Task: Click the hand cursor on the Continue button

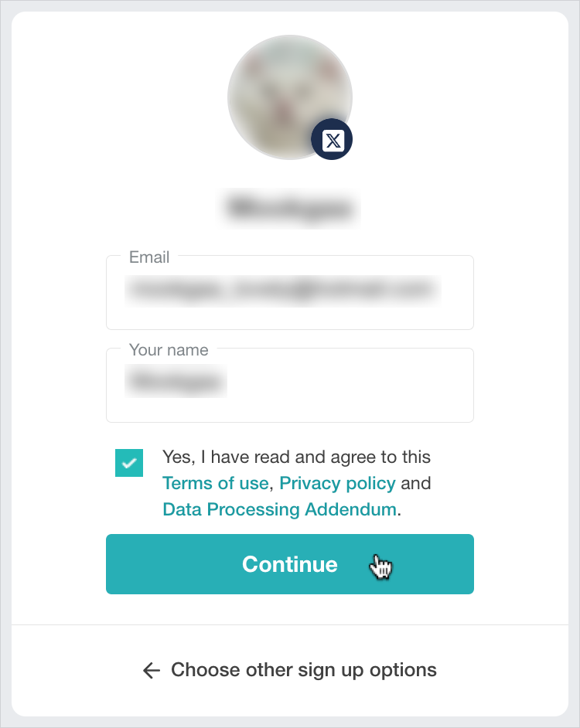Action: tap(380, 566)
